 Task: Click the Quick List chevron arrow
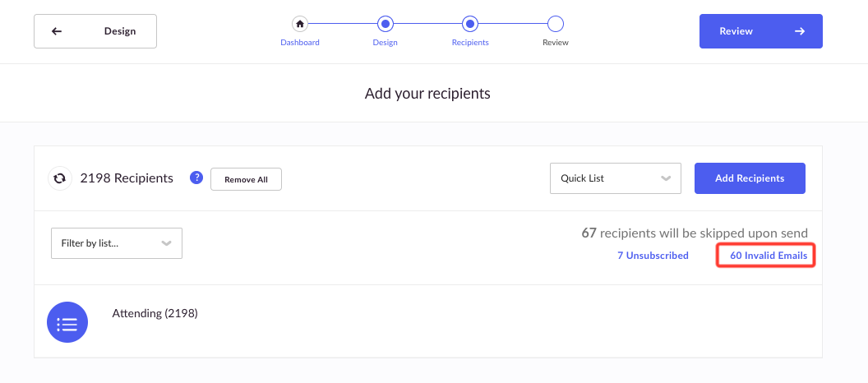[x=666, y=178]
